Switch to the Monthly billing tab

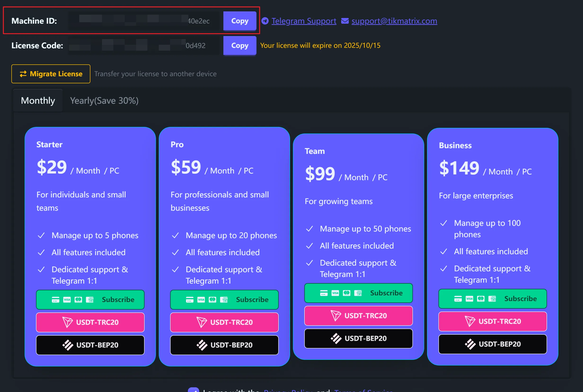pyautogui.click(x=38, y=101)
